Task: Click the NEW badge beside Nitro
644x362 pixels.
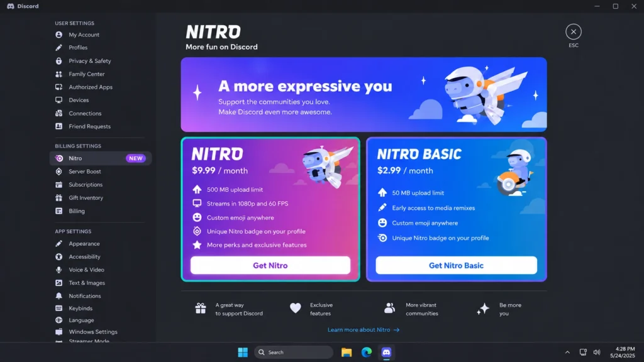Action: (x=136, y=158)
